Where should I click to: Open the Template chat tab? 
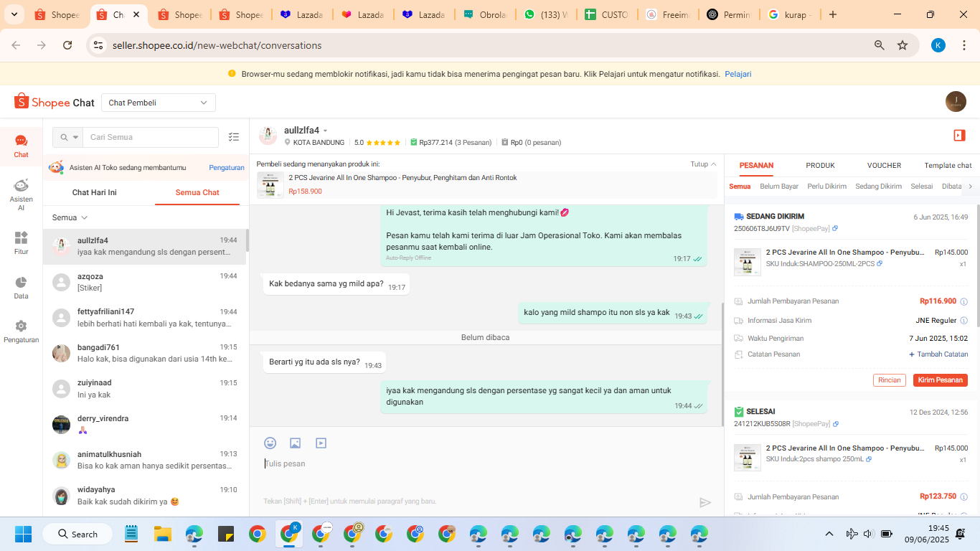point(948,166)
